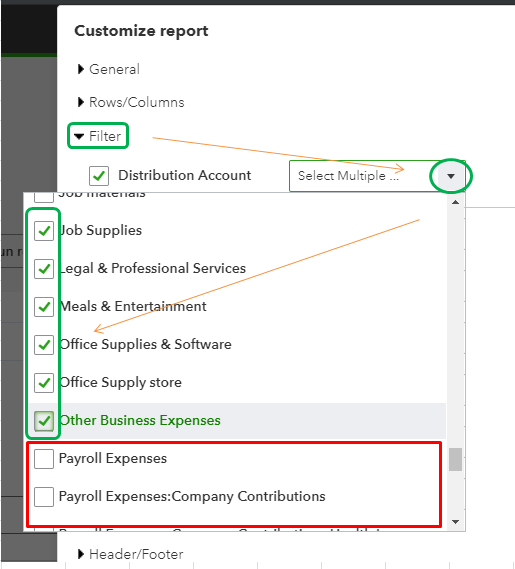The width and height of the screenshot is (515, 569).
Task: Uncheck the Job Supplies checkbox
Action: coord(44,231)
